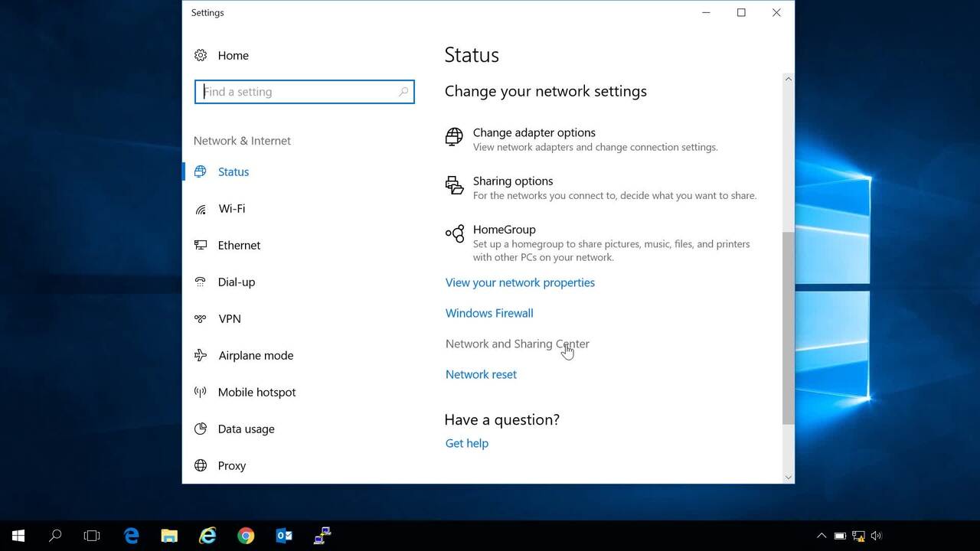The height and width of the screenshot is (551, 980).
Task: Click View your network properties link
Action: click(520, 283)
